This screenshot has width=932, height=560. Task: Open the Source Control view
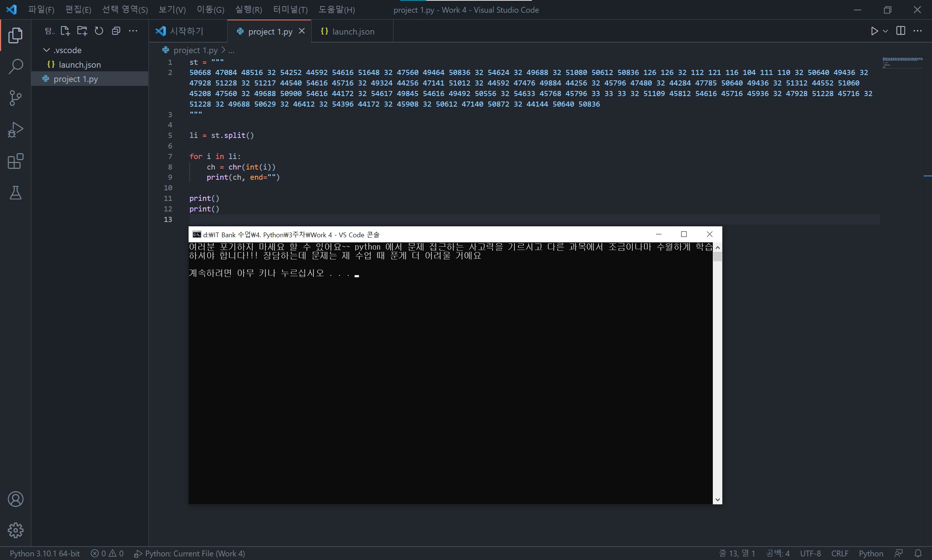15,98
